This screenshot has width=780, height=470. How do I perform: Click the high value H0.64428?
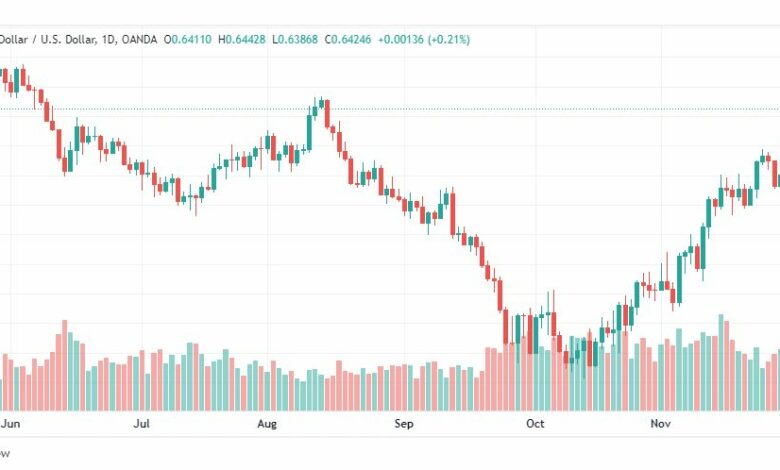pos(242,39)
